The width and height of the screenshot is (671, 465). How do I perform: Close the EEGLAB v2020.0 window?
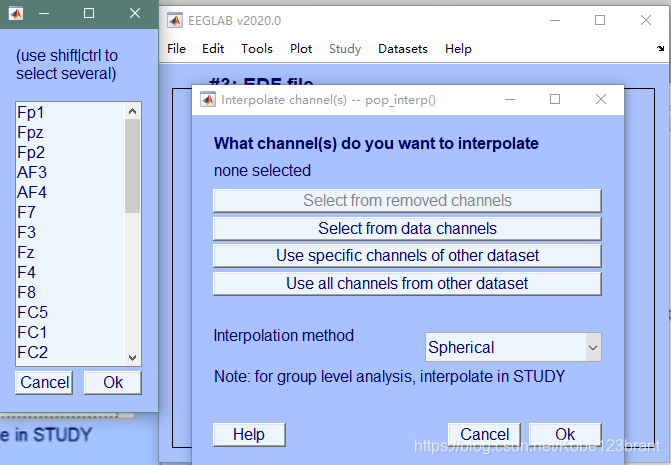(x=646, y=20)
